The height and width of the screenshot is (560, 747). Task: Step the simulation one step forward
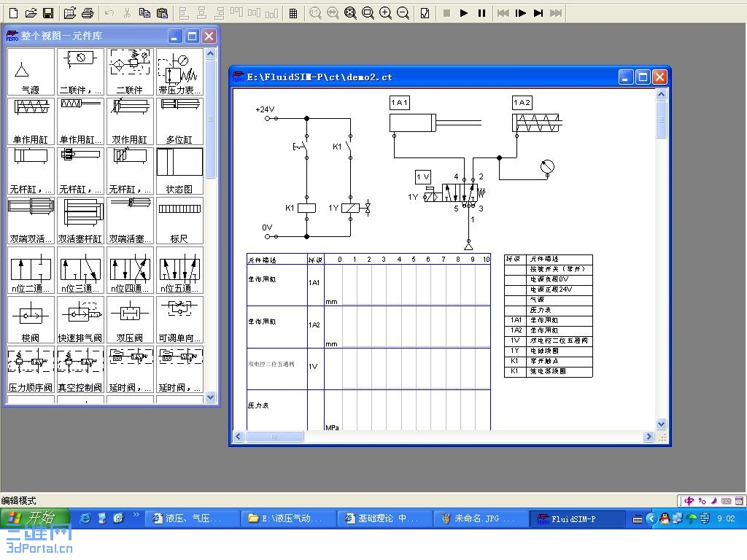click(x=520, y=13)
